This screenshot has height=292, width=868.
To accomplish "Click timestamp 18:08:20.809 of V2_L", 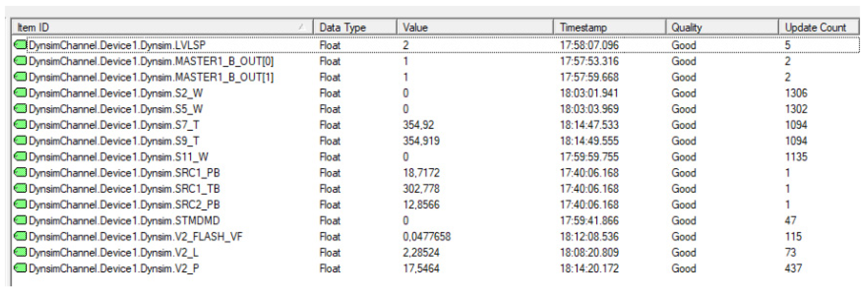I will [589, 253].
